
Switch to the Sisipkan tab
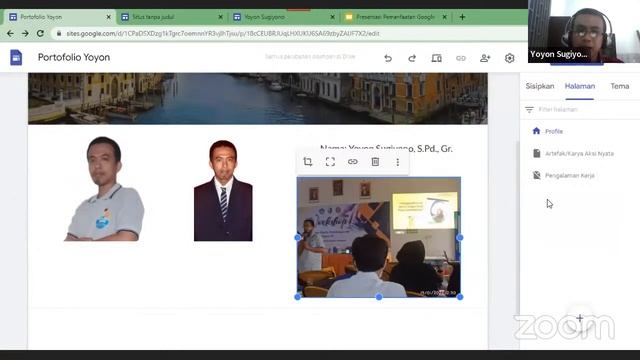tap(540, 86)
